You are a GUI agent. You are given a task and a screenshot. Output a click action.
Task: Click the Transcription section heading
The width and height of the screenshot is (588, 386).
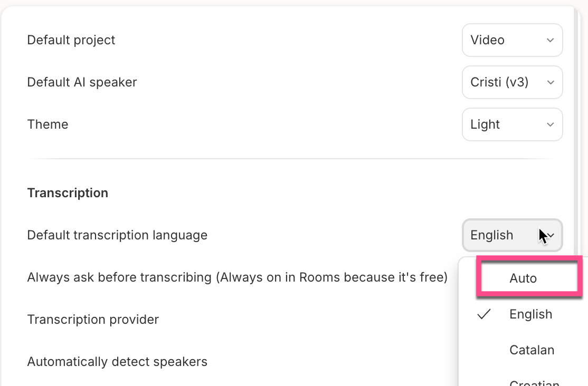68,193
